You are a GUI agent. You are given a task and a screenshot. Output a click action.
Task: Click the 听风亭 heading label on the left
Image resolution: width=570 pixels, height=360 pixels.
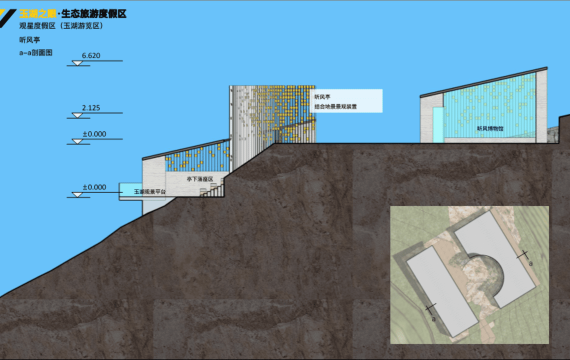pyautogui.click(x=29, y=40)
